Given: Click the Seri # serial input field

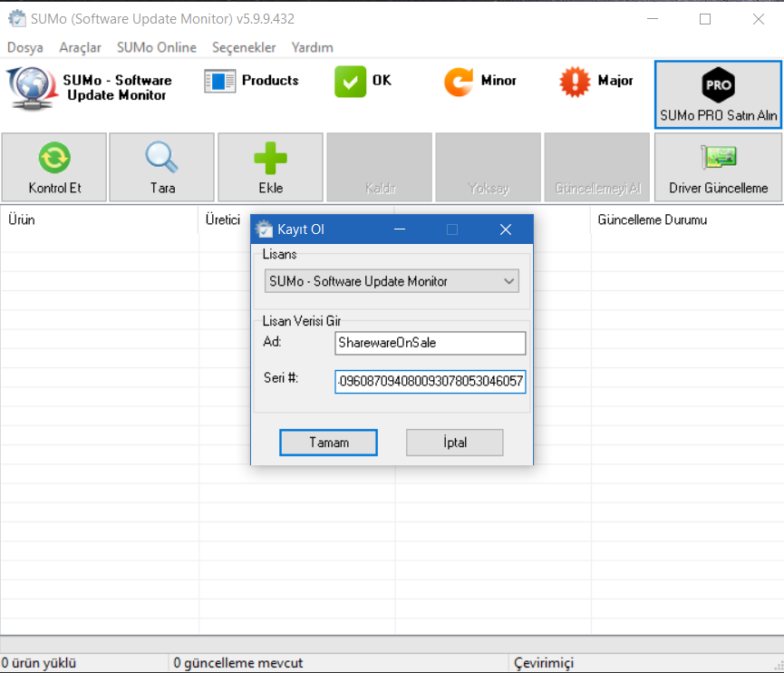Looking at the screenshot, I should tap(430, 382).
